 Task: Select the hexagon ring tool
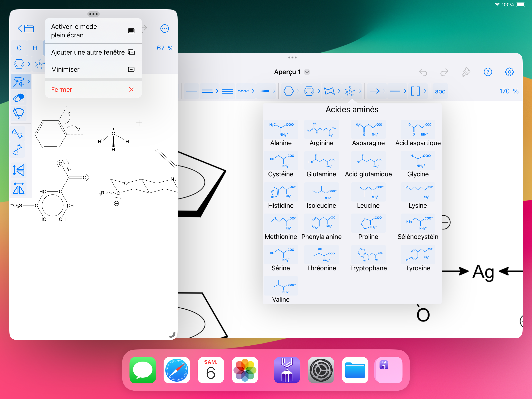click(x=289, y=91)
